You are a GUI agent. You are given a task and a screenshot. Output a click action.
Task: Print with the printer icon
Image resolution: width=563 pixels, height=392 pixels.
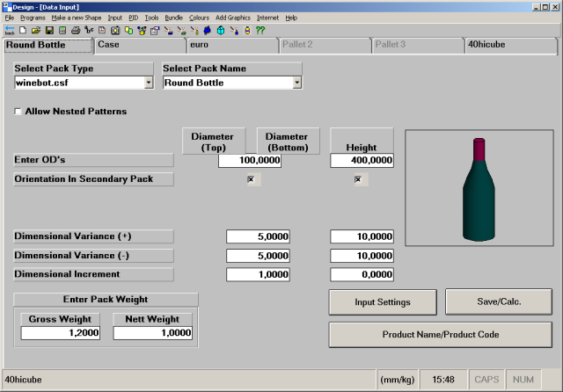point(76,31)
